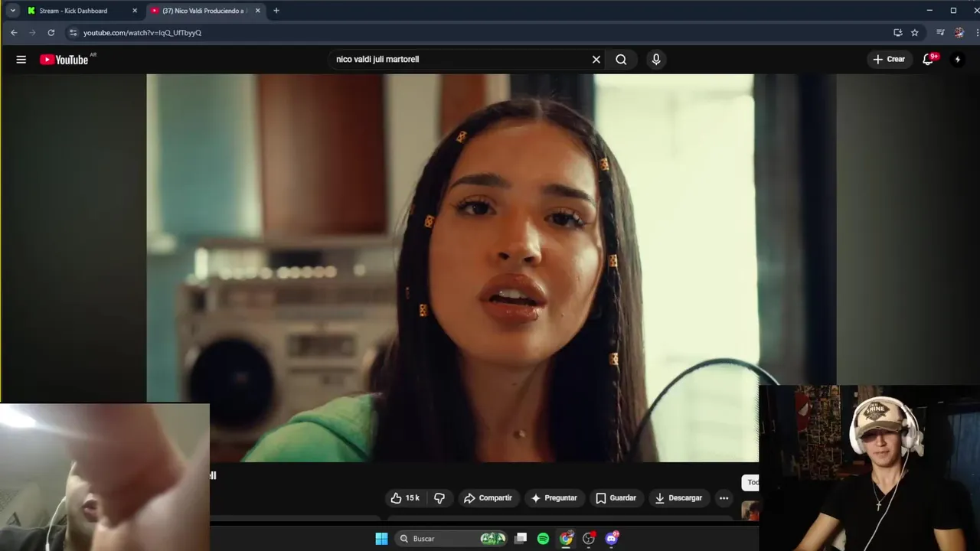This screenshot has width=980, height=551.
Task: Open Chrome from the taskbar
Action: [566, 539]
